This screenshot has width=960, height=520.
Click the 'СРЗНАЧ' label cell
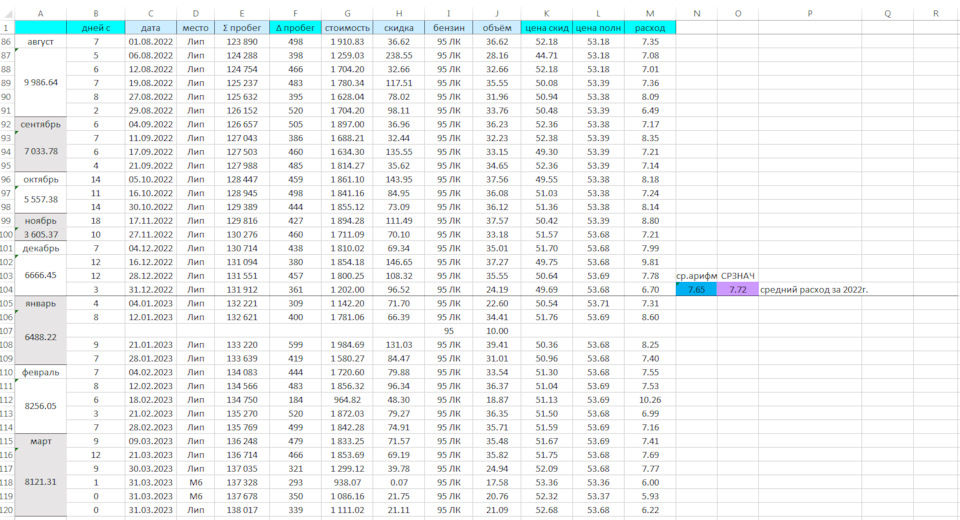click(x=738, y=276)
